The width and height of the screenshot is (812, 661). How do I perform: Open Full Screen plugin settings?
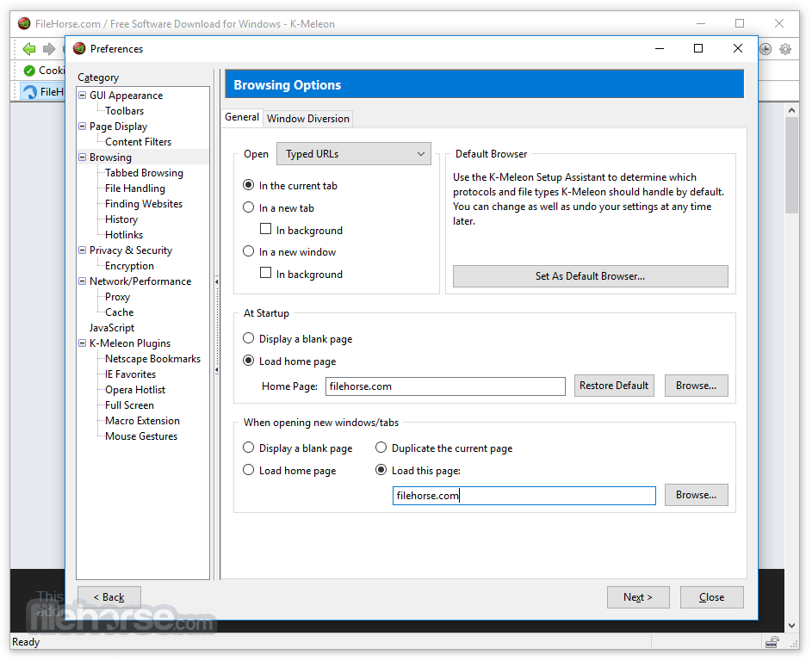point(129,405)
